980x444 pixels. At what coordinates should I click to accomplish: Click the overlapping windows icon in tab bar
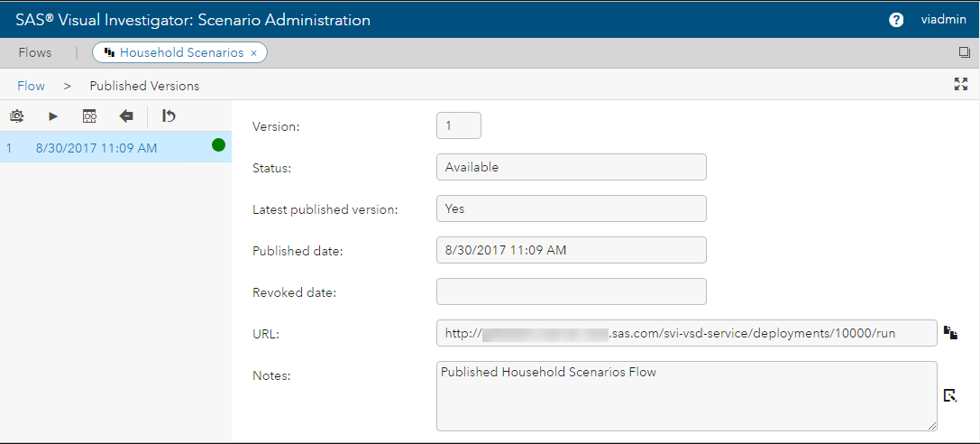click(965, 53)
